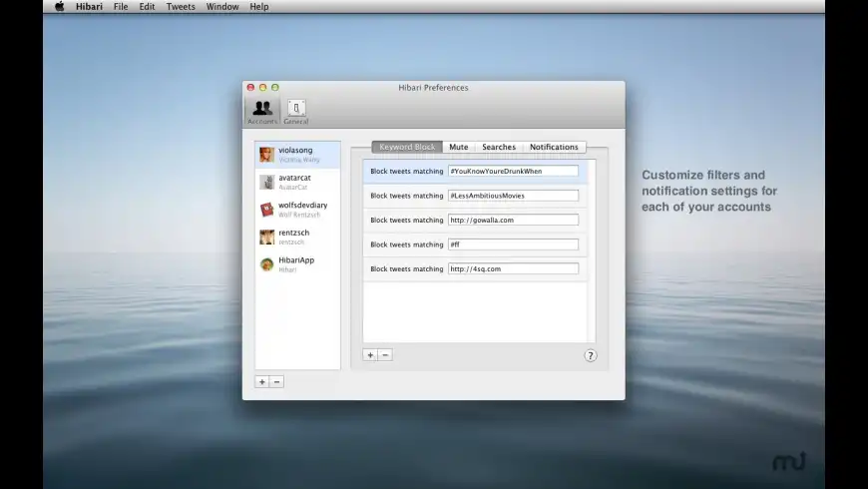Select the violasong account
This screenshot has height=489, width=868.
pos(298,155)
